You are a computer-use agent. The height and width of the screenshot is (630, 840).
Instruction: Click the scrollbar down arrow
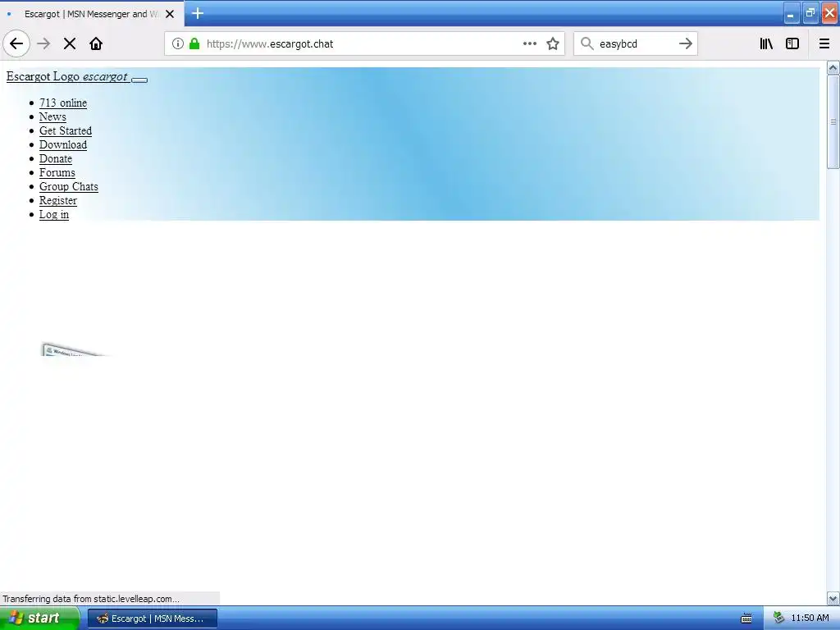click(833, 598)
